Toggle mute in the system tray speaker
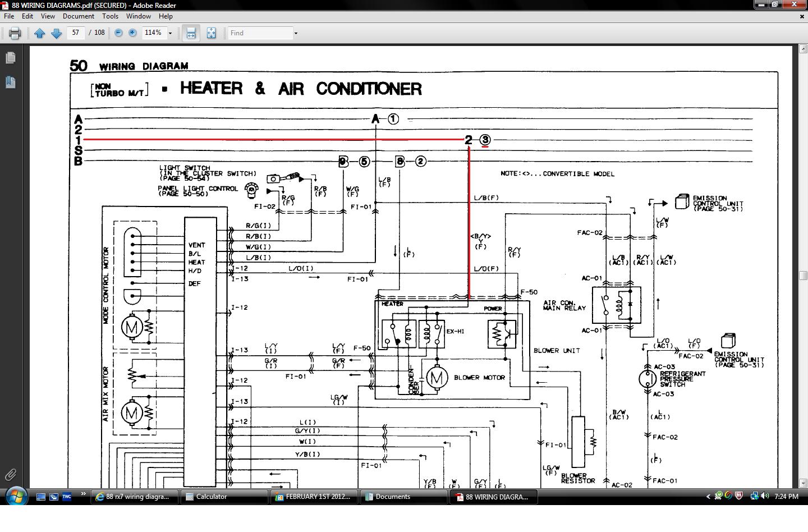The height and width of the screenshot is (532, 808). pos(765,496)
